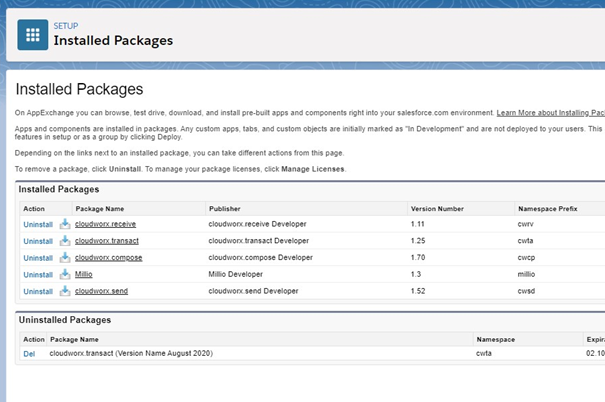
Task: Click the Version Number column header
Action: (437, 209)
